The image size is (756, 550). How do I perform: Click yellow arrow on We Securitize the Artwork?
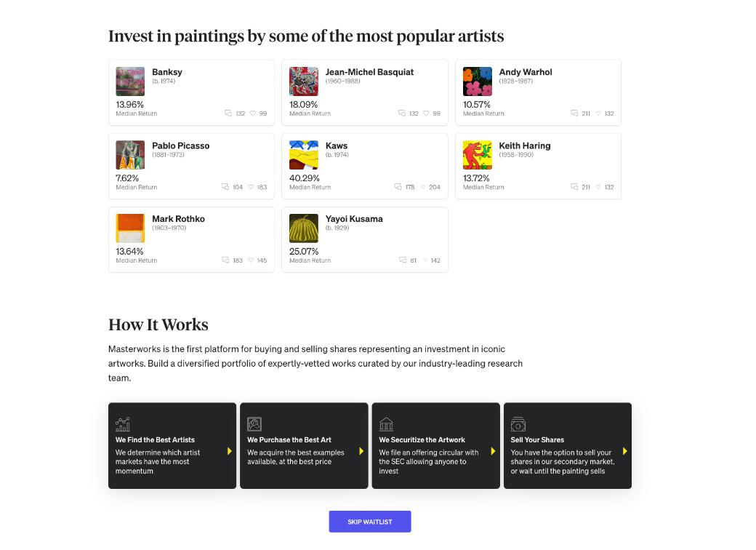click(x=493, y=451)
